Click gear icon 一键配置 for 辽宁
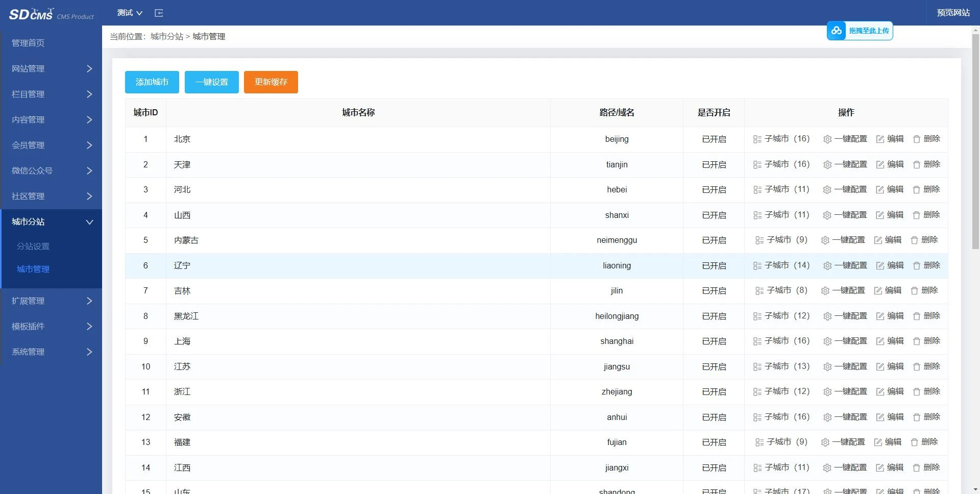The width and height of the screenshot is (980, 494). tap(827, 266)
